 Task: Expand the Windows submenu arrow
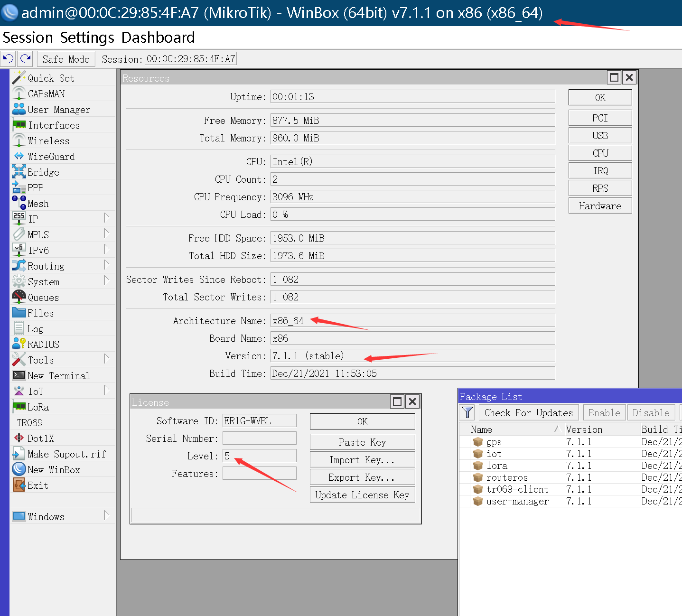(107, 516)
